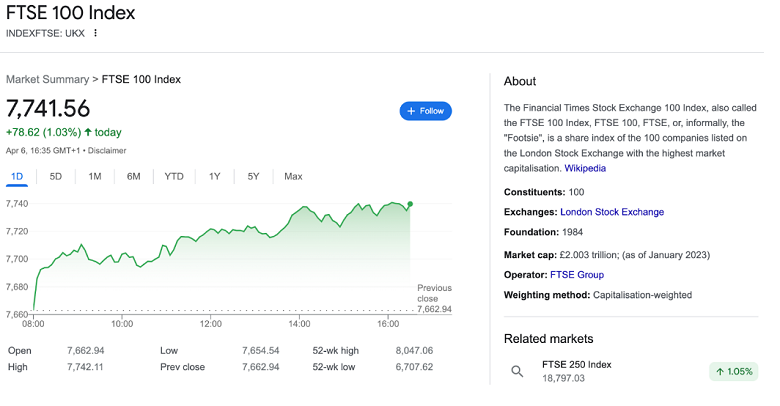Screen dimensions: 780x406
Task: Open the Disclaimer link below the price
Action: [107, 150]
